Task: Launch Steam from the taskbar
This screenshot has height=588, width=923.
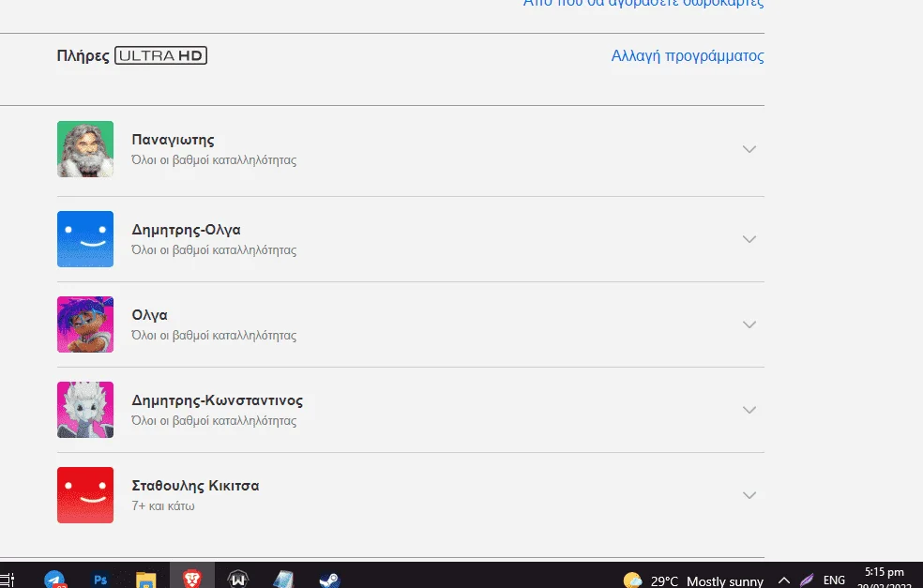Action: pos(329,580)
